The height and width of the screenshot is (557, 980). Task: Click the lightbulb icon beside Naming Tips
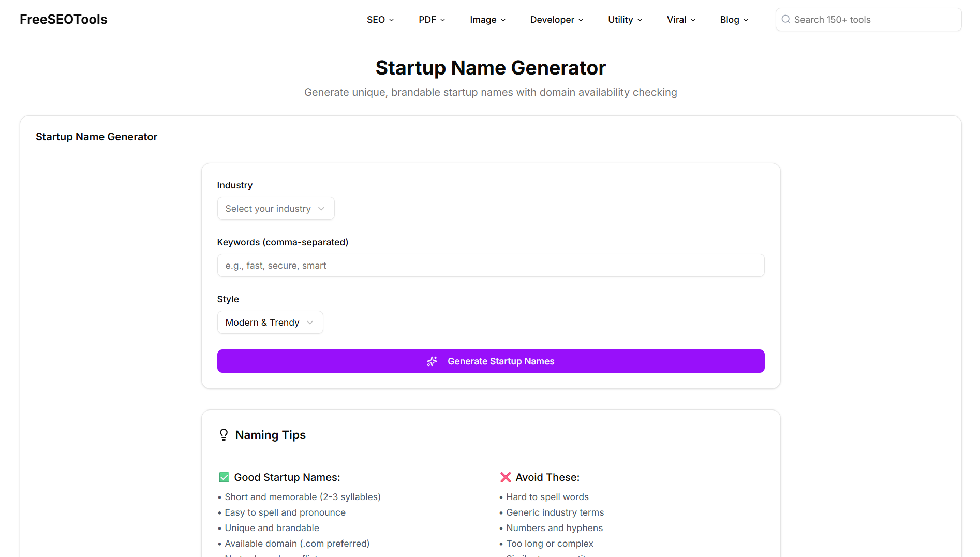point(223,434)
